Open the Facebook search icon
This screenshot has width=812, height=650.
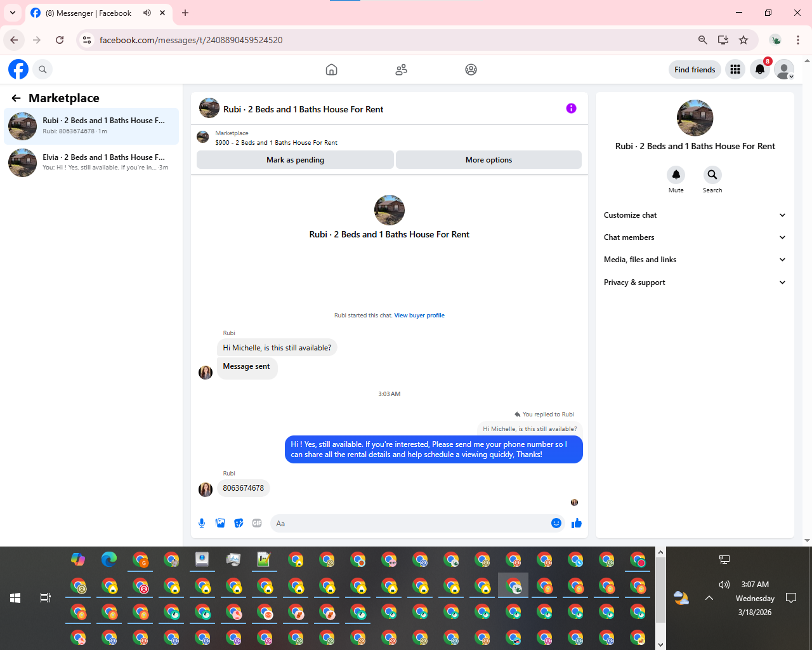pyautogui.click(x=43, y=69)
